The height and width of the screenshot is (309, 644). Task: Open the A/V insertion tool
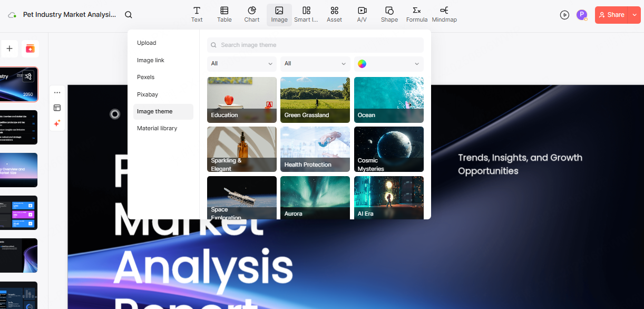tap(362, 14)
